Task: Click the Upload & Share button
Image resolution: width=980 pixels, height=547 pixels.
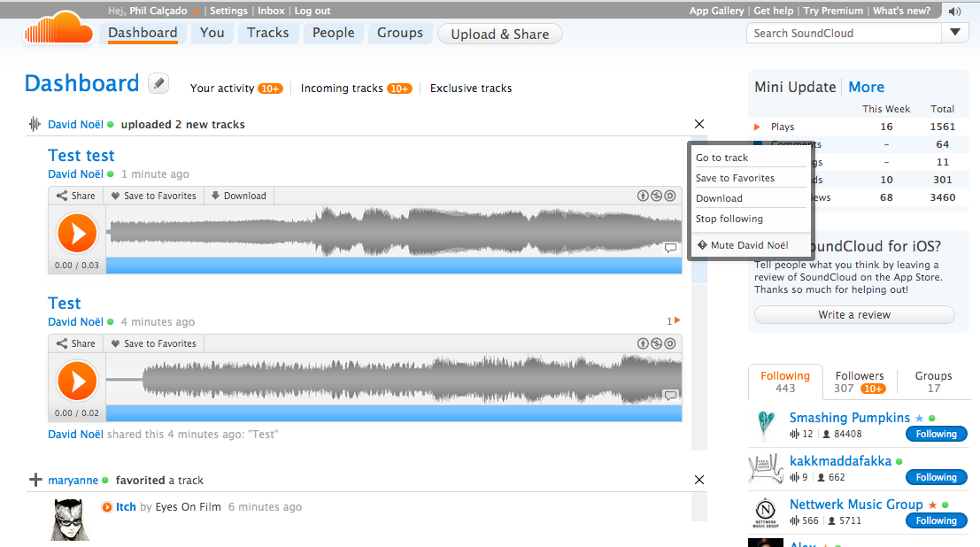Action: [x=500, y=34]
